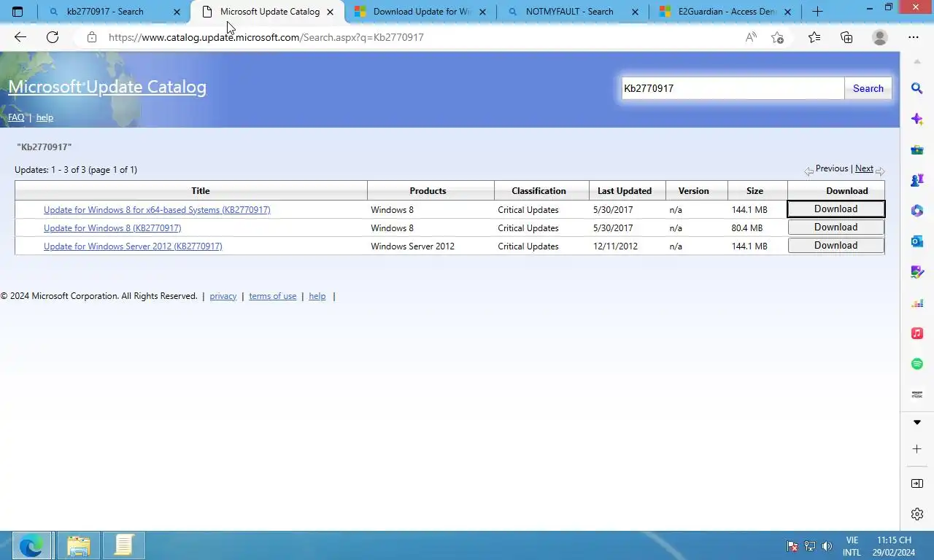Expand more sidebar apps arrow
The width and height of the screenshot is (934, 560).
(x=917, y=422)
